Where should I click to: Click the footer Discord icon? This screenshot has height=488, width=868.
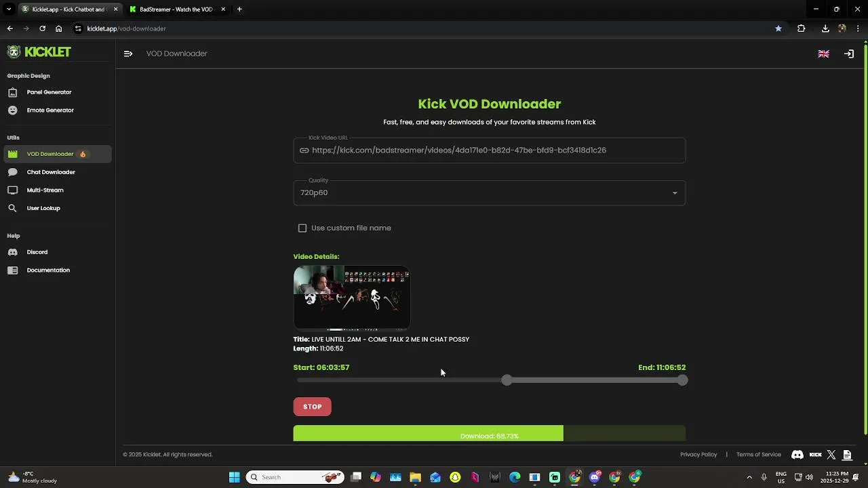[x=797, y=455]
